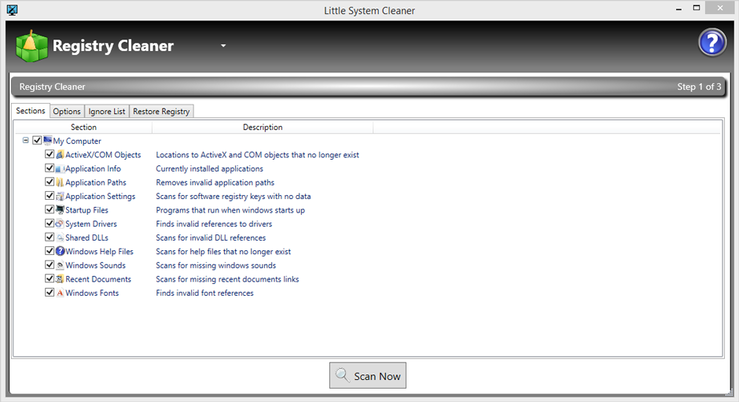739x402 pixels.
Task: Click the Shared DLLs row icon
Action: click(60, 238)
